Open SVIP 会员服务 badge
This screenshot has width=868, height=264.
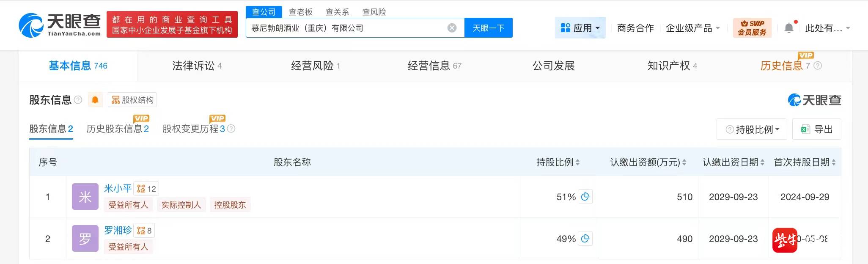pyautogui.click(x=752, y=28)
